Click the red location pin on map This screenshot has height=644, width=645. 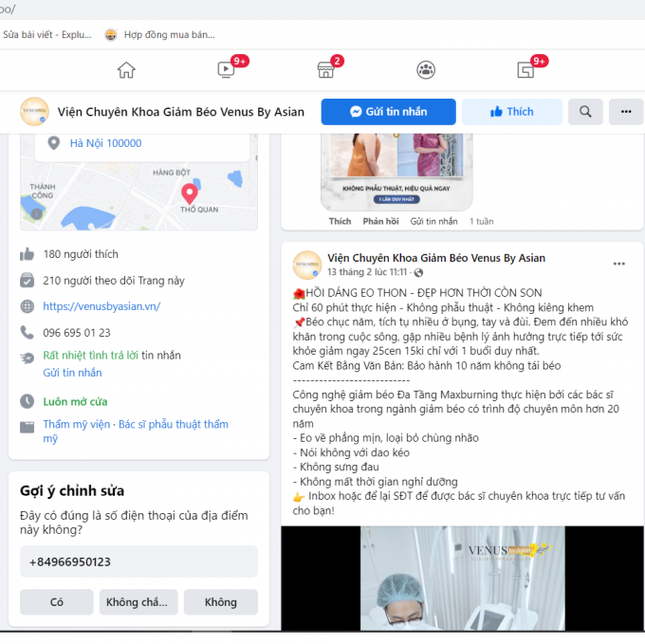[x=189, y=193]
